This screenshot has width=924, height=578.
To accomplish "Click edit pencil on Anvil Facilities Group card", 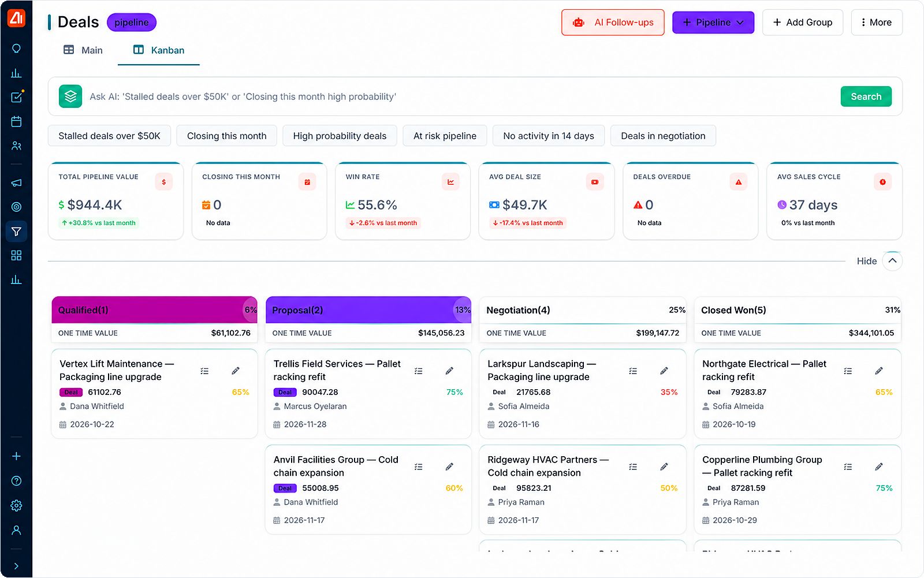I will (449, 467).
